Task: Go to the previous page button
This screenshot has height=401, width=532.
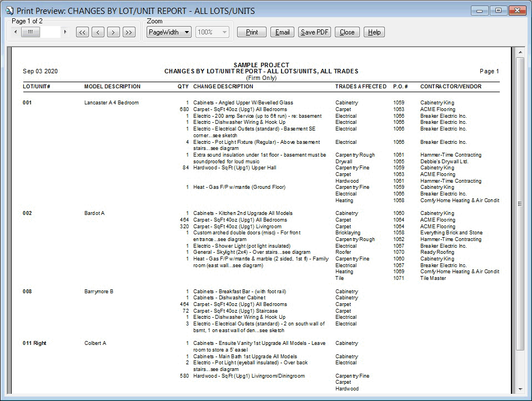Action: [98, 32]
